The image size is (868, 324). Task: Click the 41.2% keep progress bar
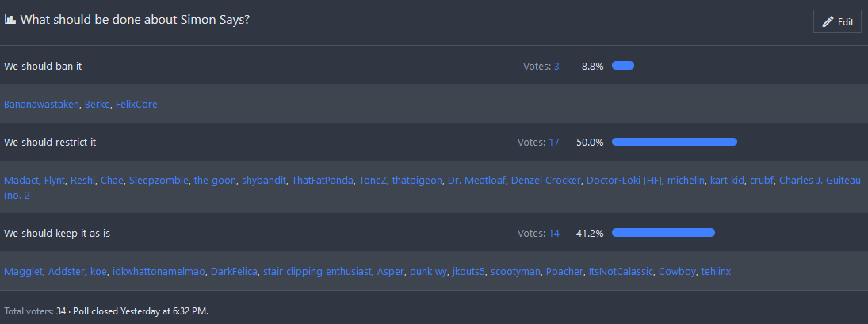click(663, 233)
